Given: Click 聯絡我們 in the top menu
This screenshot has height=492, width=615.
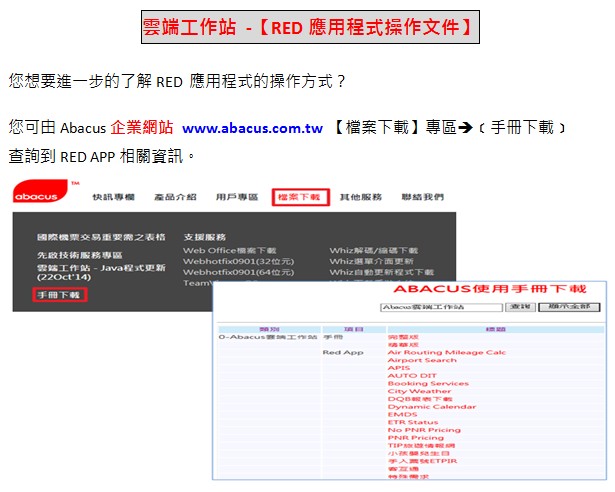Looking at the screenshot, I should tap(423, 198).
